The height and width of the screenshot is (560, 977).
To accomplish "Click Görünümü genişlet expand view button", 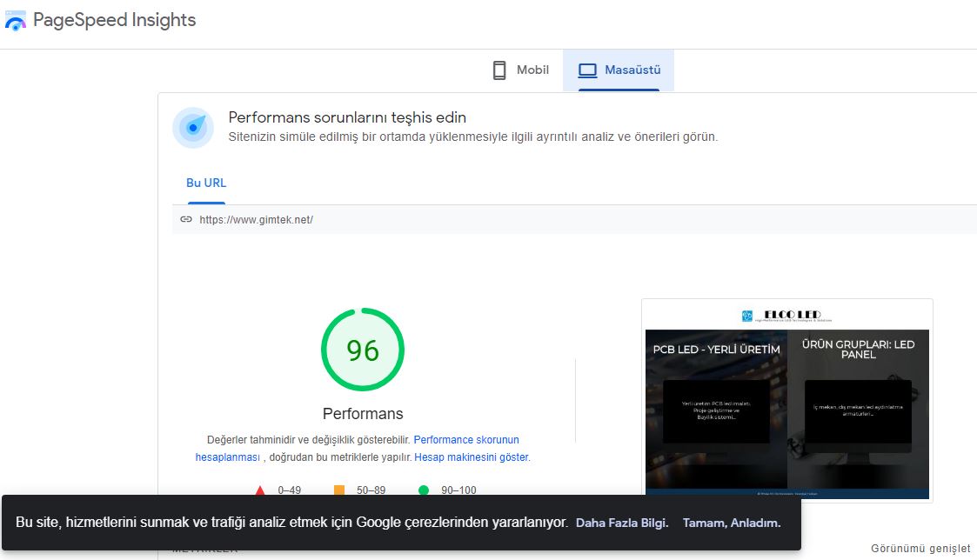I will [920, 548].
